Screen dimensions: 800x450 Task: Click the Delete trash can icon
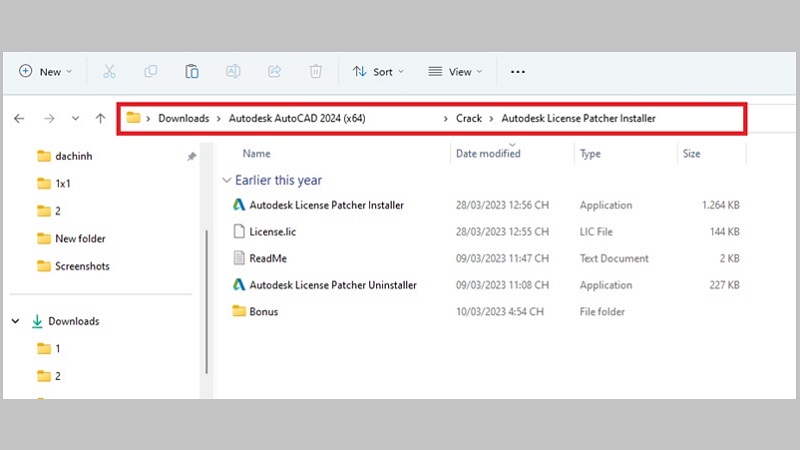pyautogui.click(x=315, y=72)
